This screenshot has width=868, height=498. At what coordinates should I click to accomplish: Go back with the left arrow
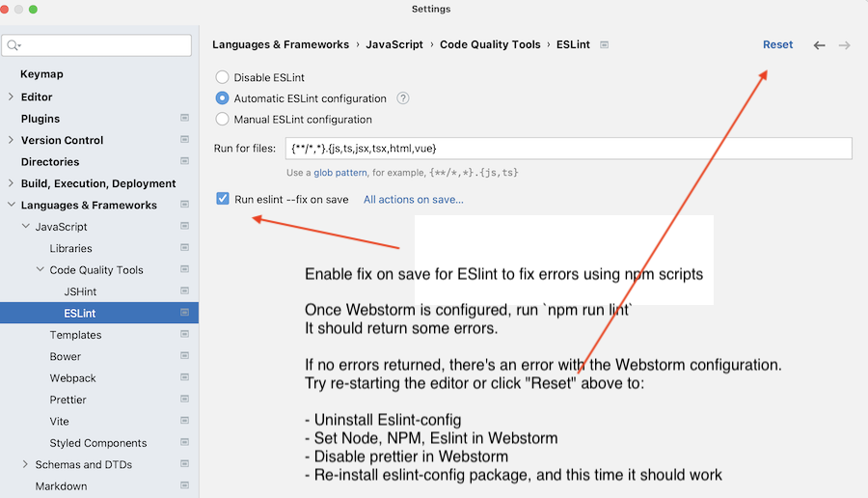pyautogui.click(x=819, y=45)
